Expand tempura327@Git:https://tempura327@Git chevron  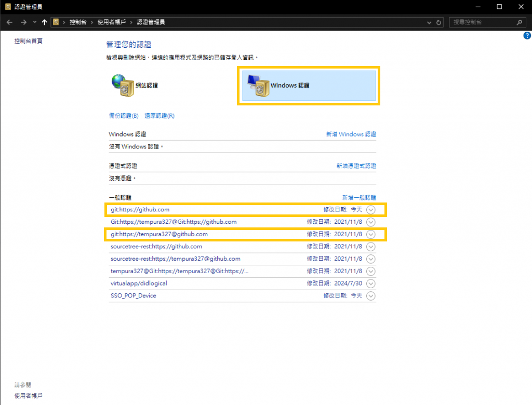(x=371, y=271)
